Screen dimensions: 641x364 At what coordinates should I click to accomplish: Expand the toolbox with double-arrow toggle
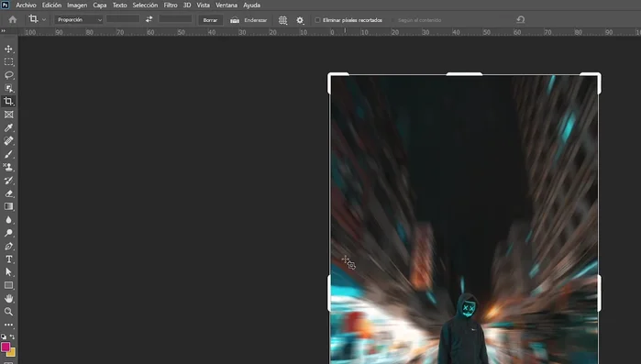pos(4,31)
